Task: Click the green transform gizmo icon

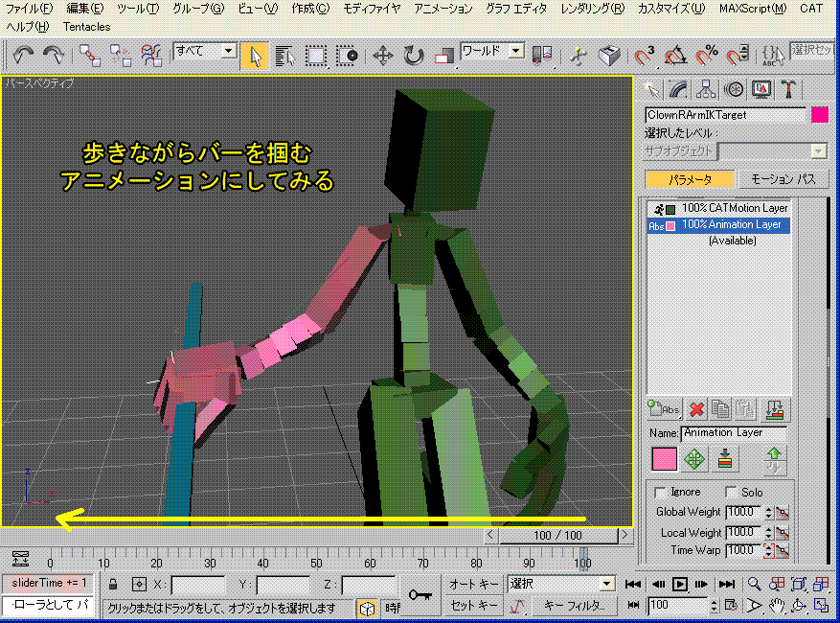Action: [694, 459]
